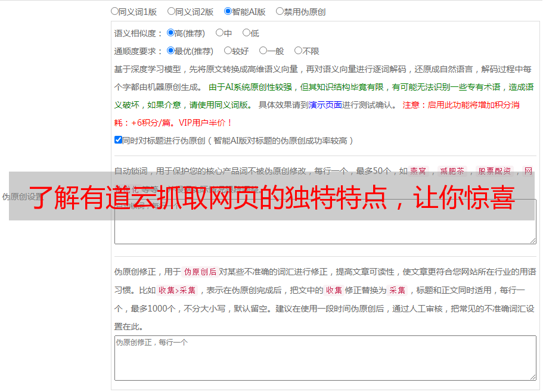Select the 同义词2版 radio option
Screen dimensions: 543x392
tap(171, 11)
